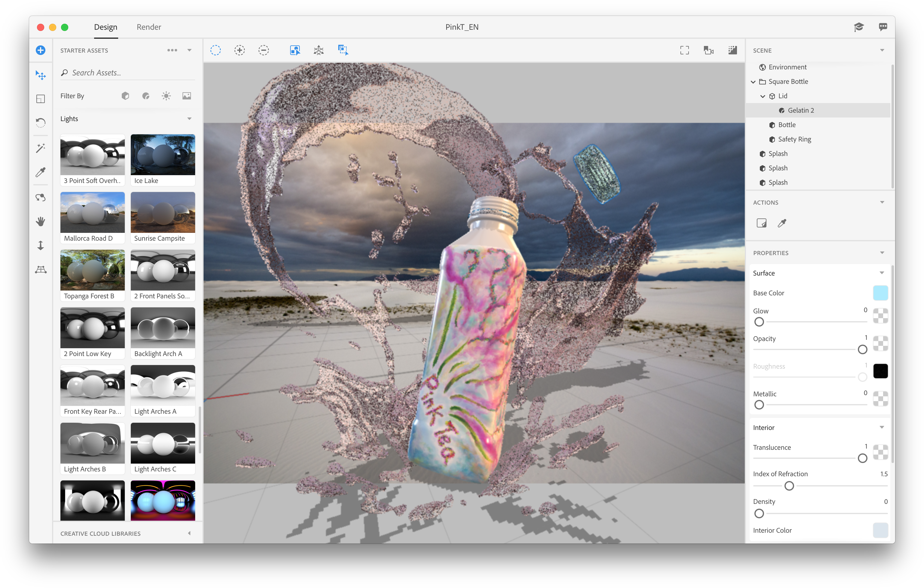Click the new selection dashed circle icon
This screenshot has width=924, height=588.
pyautogui.click(x=216, y=50)
